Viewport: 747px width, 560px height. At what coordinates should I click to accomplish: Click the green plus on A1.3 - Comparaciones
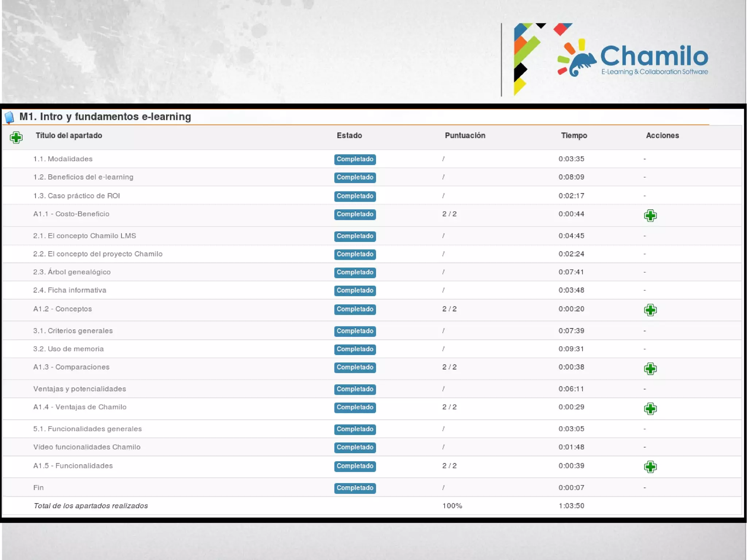[x=650, y=368]
